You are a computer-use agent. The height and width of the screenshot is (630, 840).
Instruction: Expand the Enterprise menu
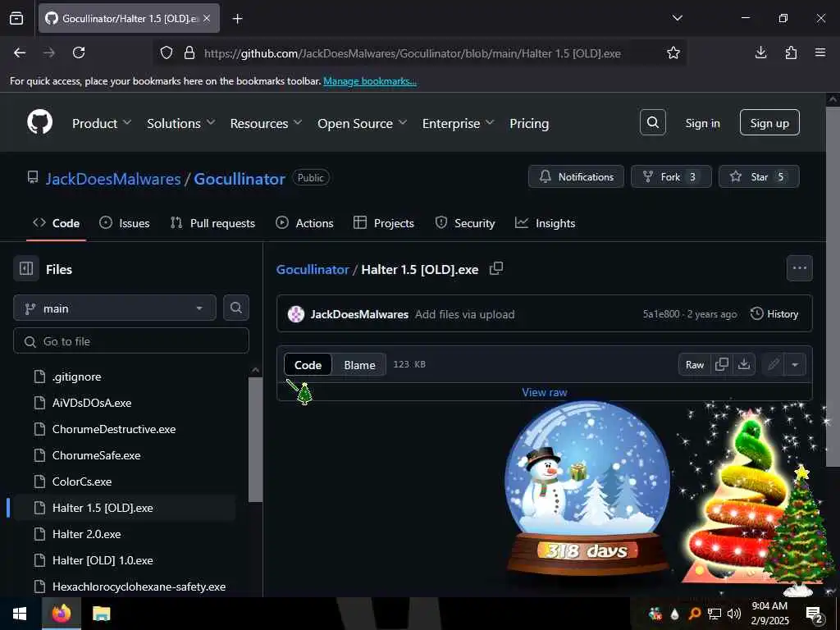pos(458,123)
